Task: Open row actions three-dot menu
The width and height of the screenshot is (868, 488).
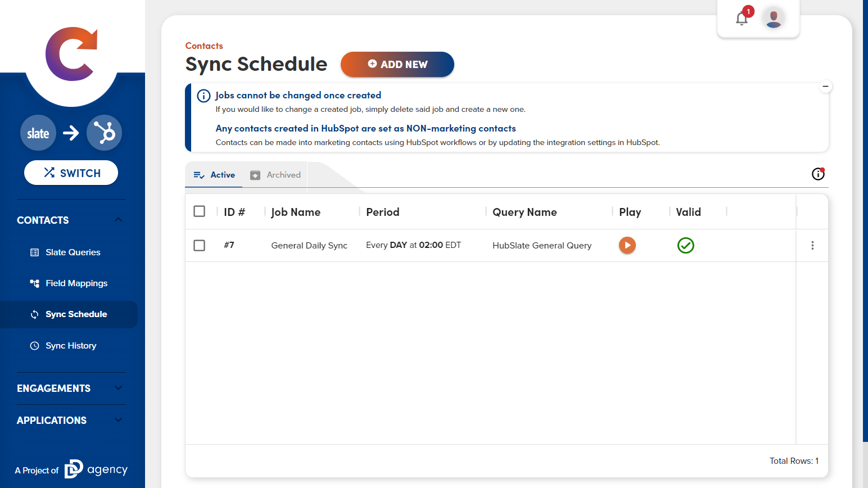Action: coord(812,245)
